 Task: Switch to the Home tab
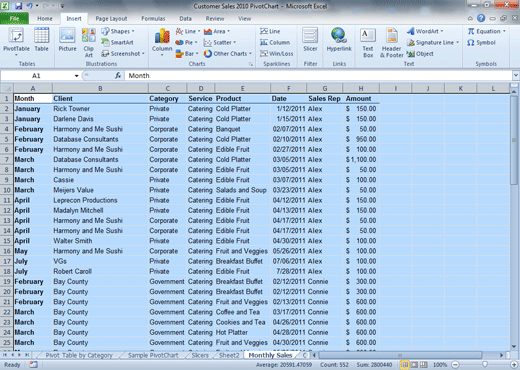click(45, 19)
